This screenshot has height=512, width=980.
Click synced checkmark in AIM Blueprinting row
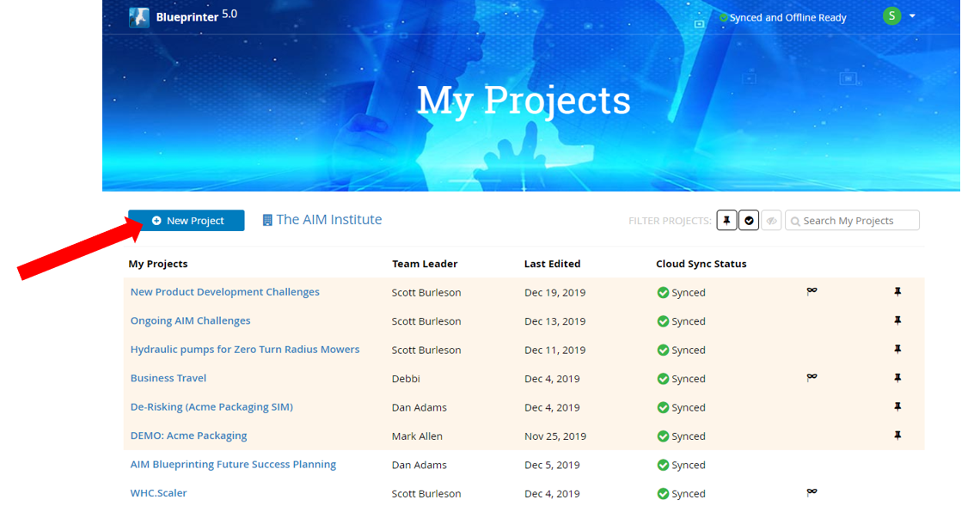663,465
